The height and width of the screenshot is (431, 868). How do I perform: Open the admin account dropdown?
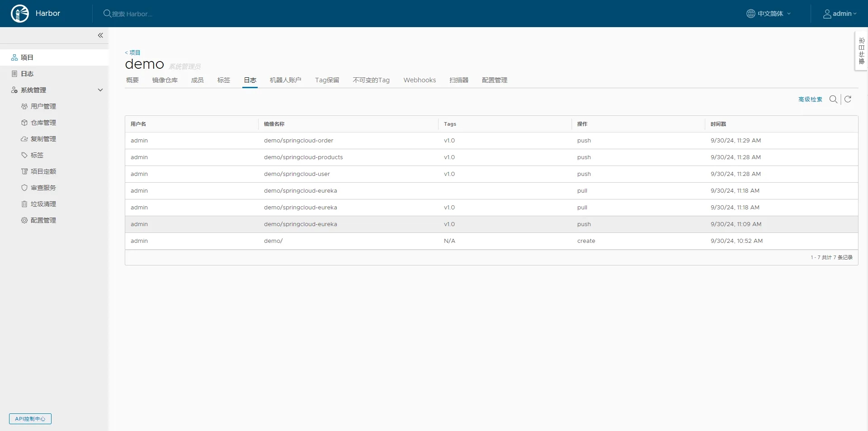pos(840,14)
